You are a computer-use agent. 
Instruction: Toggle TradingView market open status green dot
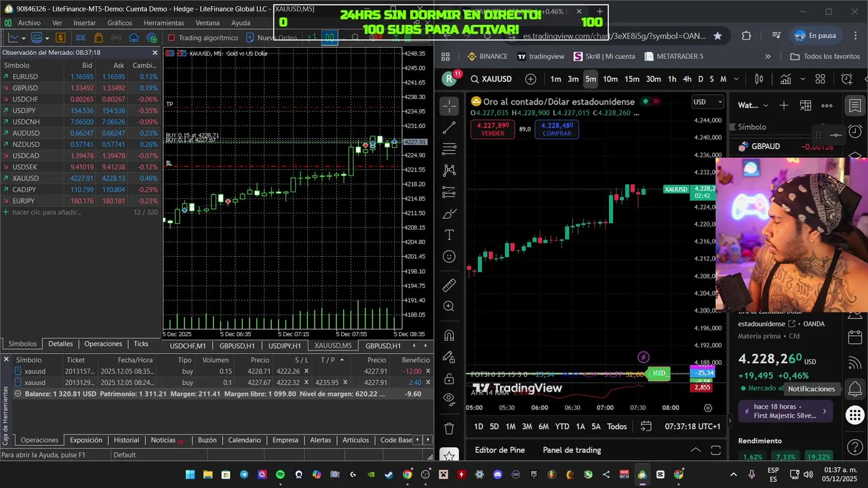tap(646, 102)
